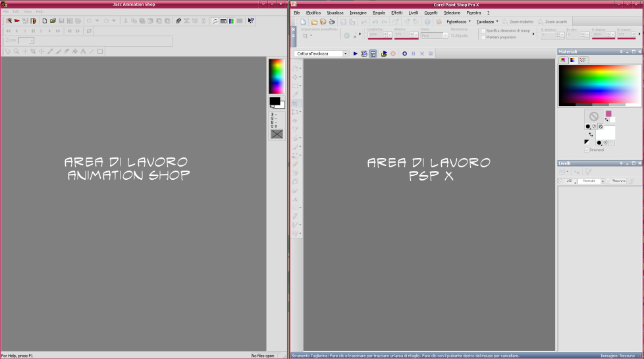Click the context help arrow-question icon
Image resolution: width=644 pixels, height=359 pixels.
[x=250, y=20]
